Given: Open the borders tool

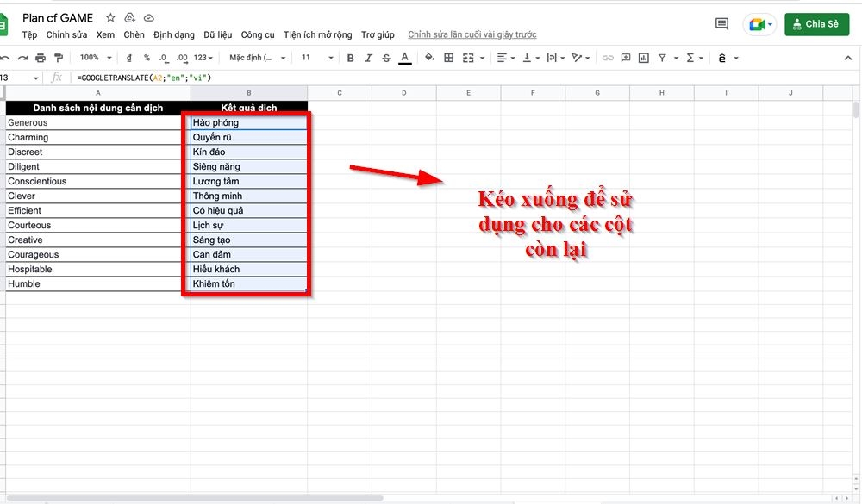Looking at the screenshot, I should (448, 58).
